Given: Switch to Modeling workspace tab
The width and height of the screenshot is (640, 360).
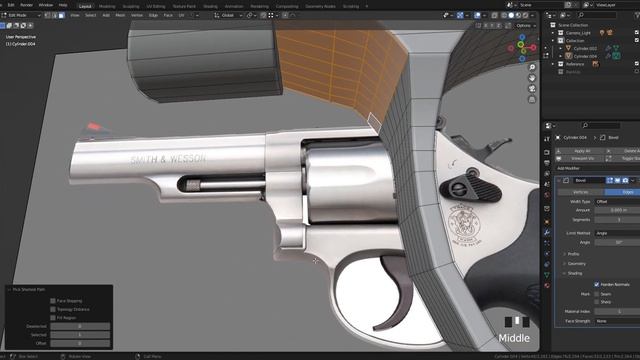Looking at the screenshot, I should [x=107, y=7].
